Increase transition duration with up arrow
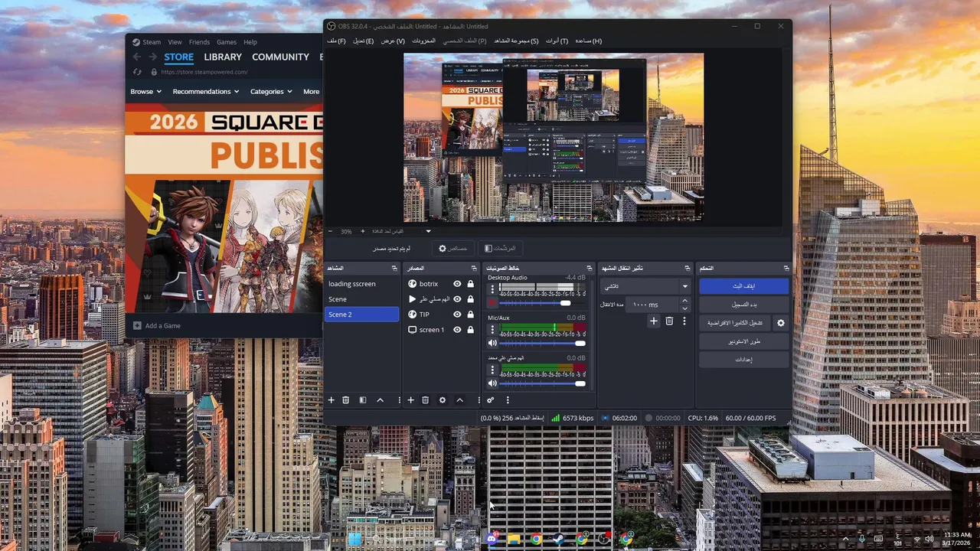 click(x=684, y=301)
